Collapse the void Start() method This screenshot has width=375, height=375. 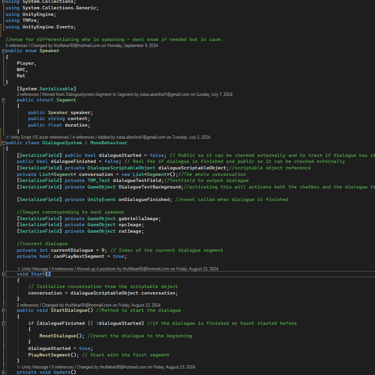(4, 274)
